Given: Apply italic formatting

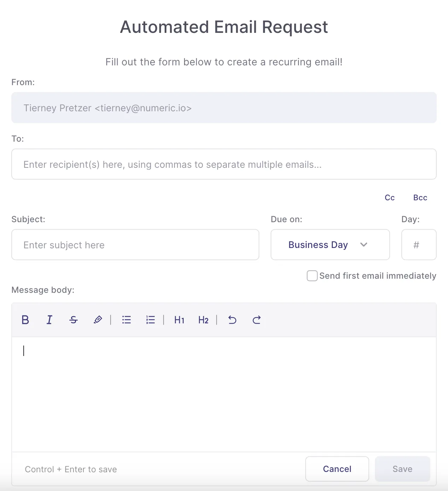Looking at the screenshot, I should click(49, 320).
